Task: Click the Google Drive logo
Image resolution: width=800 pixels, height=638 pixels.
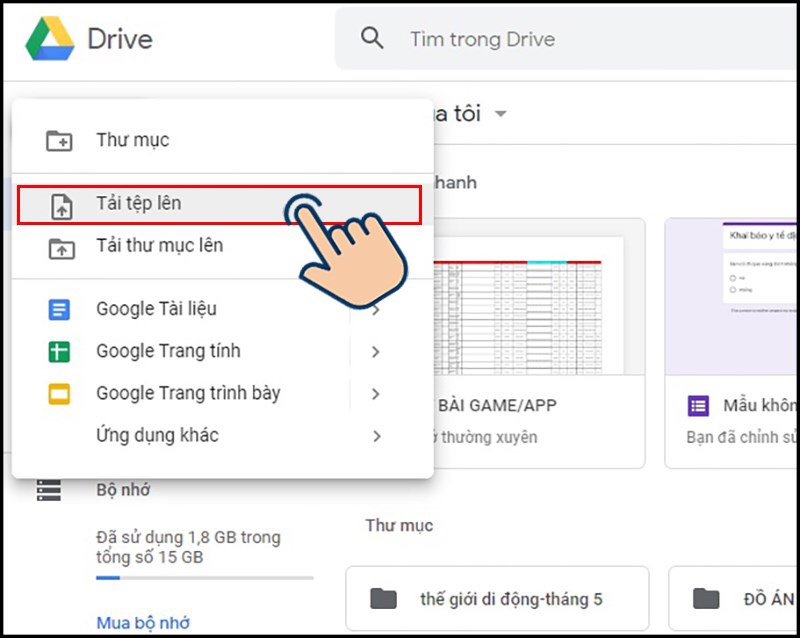Action: point(50,38)
